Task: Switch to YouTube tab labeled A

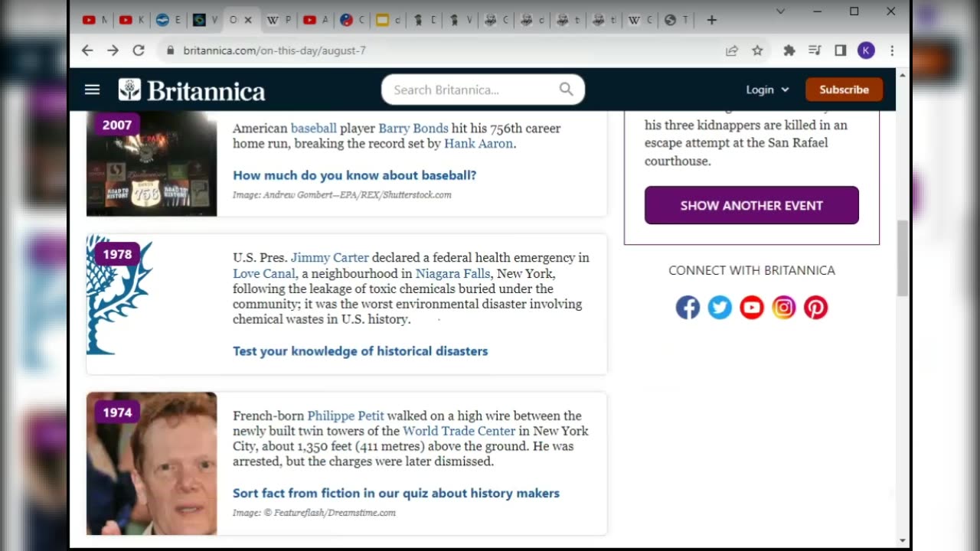Action: point(315,20)
